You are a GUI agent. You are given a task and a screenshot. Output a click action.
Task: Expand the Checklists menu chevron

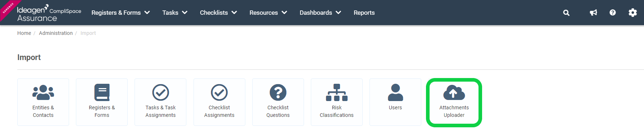[x=234, y=13]
